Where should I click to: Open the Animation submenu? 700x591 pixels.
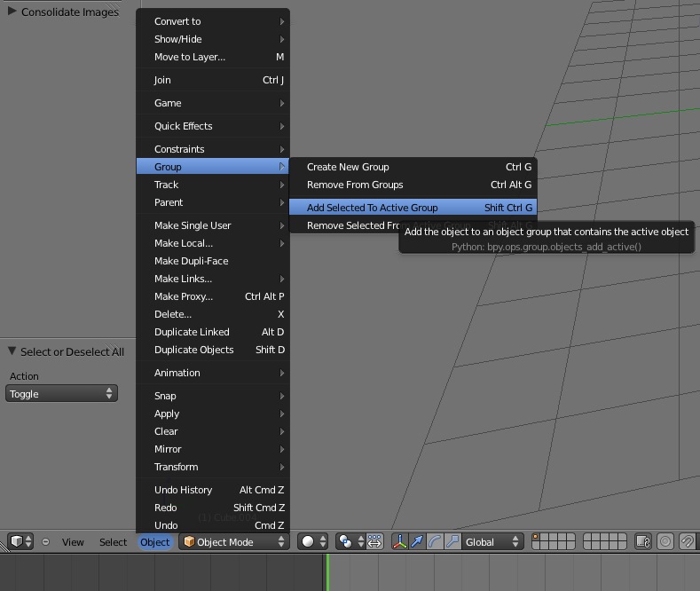pos(213,374)
